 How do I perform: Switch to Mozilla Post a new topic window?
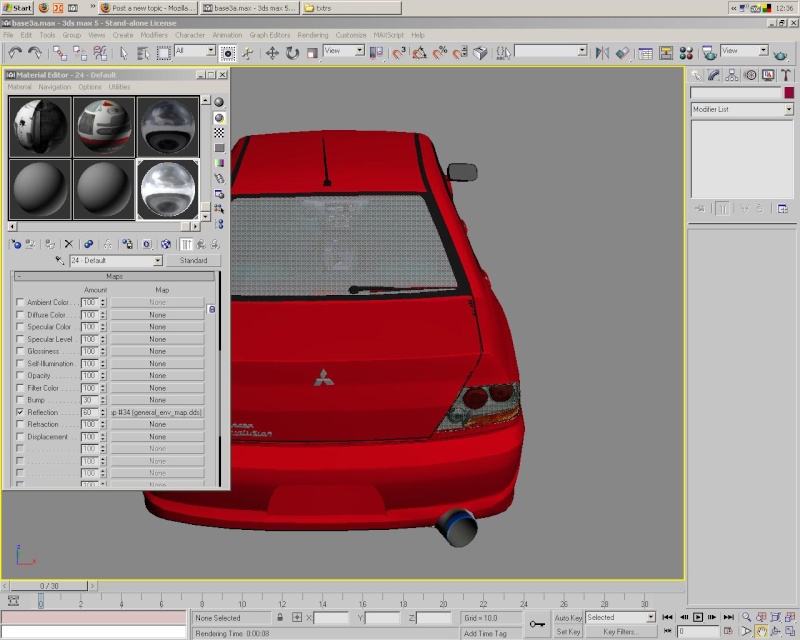click(148, 8)
